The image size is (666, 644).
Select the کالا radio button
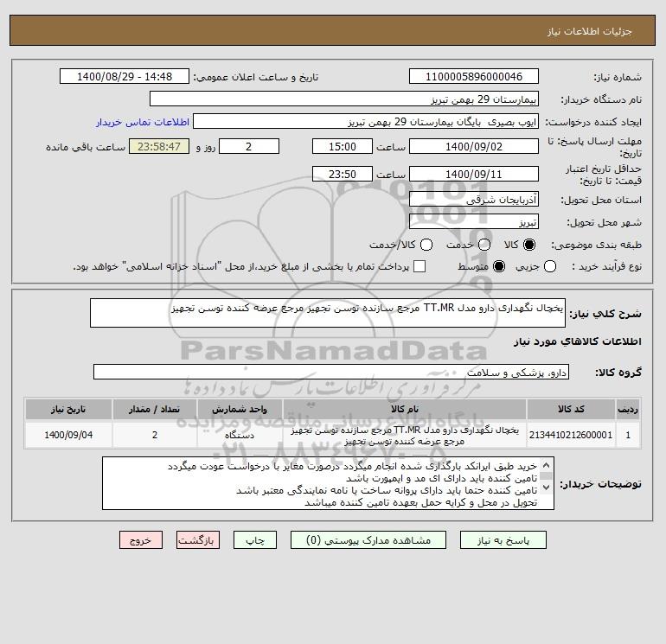(x=529, y=245)
